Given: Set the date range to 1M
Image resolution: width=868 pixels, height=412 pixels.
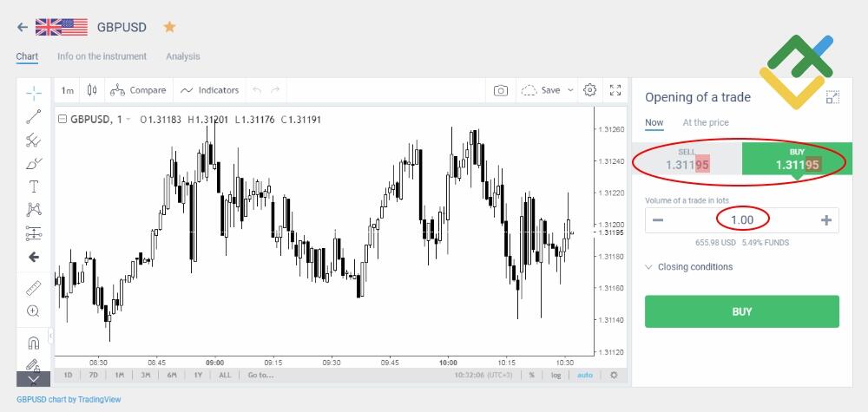Looking at the screenshot, I should (120, 375).
